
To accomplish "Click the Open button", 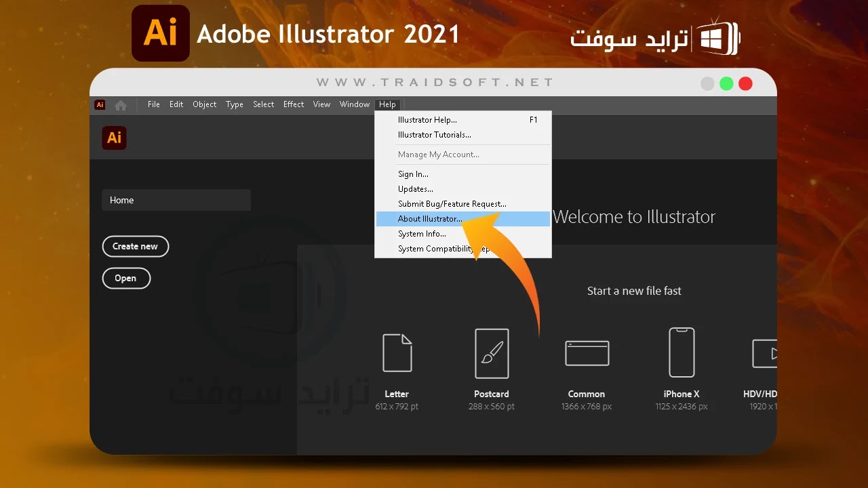I will [x=126, y=278].
